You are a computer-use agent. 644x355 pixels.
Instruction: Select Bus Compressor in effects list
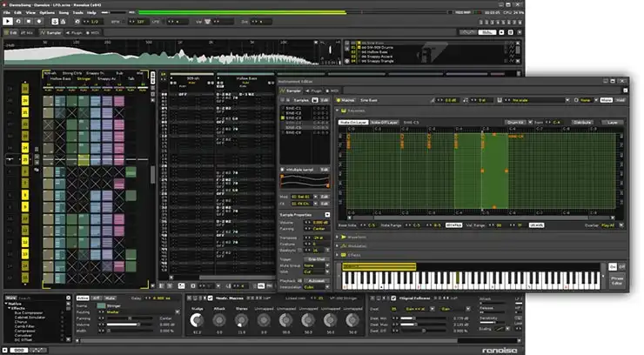29,312
